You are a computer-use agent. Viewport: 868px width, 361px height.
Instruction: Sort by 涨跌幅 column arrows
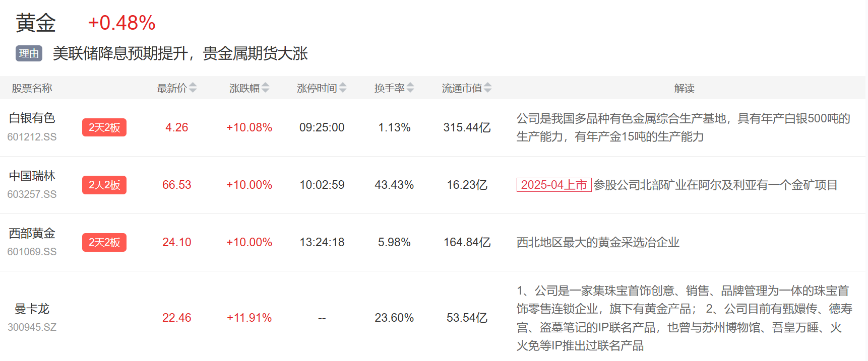click(x=265, y=88)
